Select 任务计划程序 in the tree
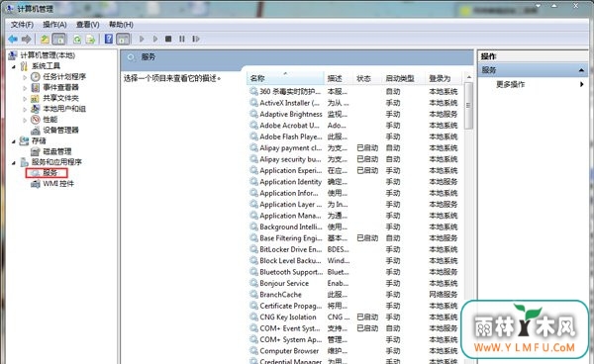This screenshot has width=594, height=364. [64, 77]
